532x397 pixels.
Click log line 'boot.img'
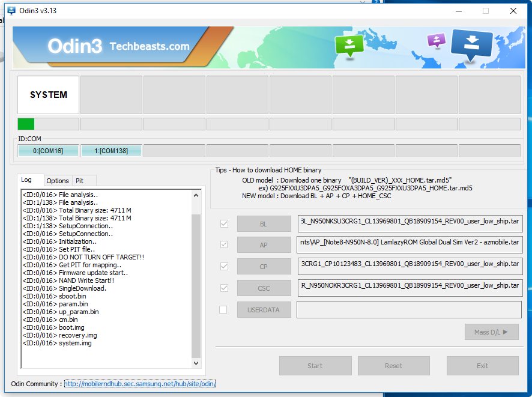tap(53, 327)
